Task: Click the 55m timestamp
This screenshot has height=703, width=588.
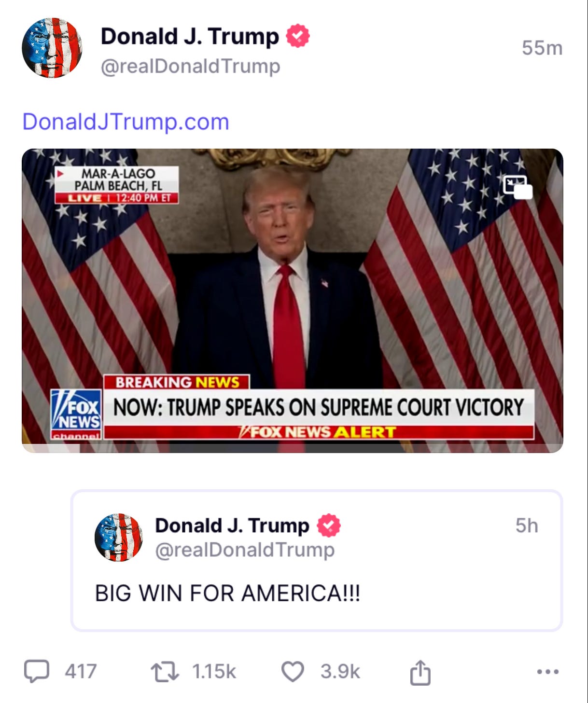Action: click(x=542, y=48)
